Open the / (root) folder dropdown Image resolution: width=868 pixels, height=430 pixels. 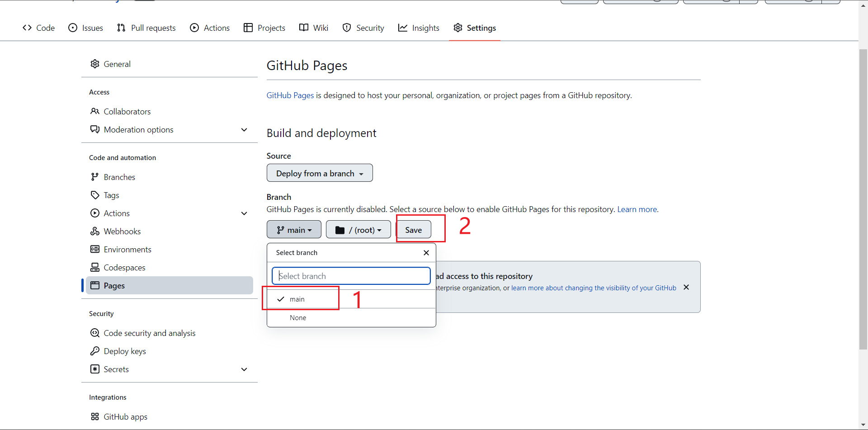click(358, 230)
